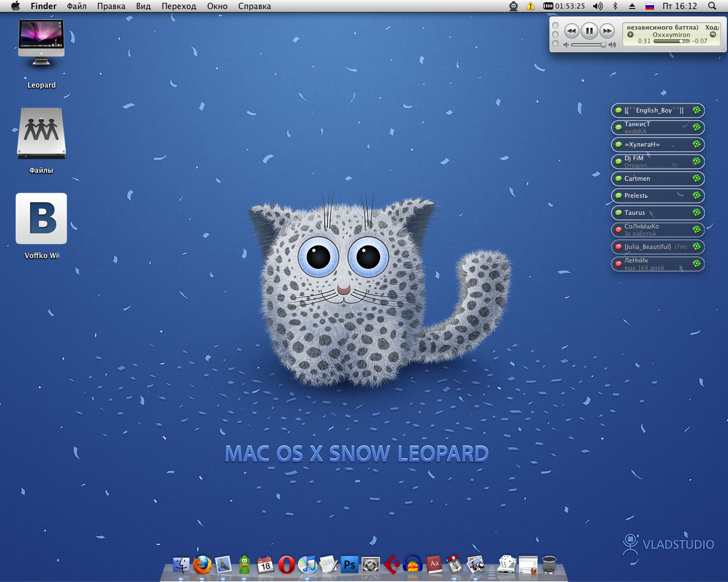The height and width of the screenshot is (582, 728).
Task: Select contact [Julia_Beautiful]
Action: pos(658,247)
